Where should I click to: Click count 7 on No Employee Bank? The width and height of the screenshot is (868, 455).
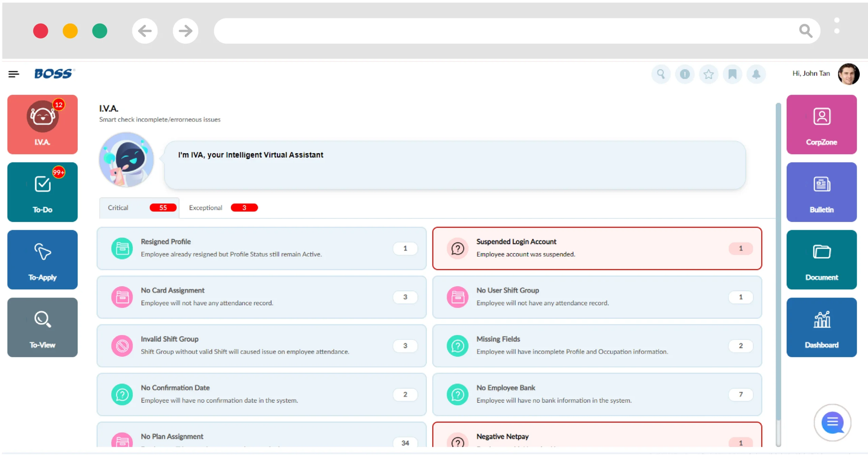pyautogui.click(x=741, y=395)
